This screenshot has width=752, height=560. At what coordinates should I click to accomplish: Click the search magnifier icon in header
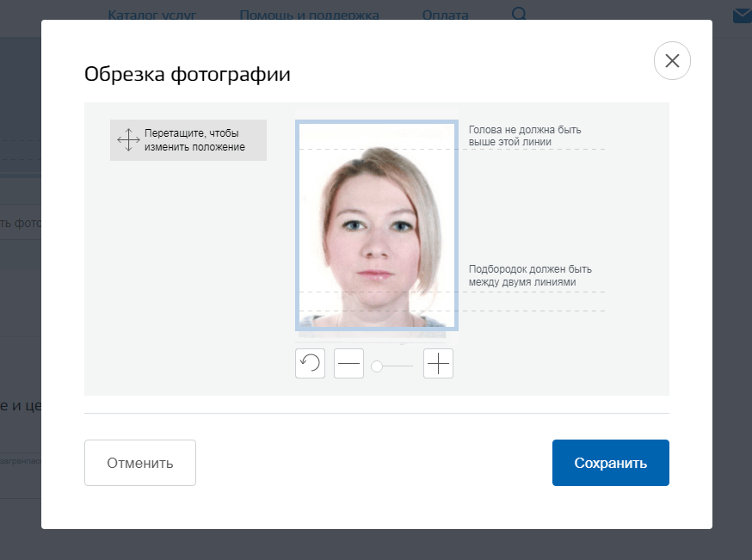pos(519,14)
